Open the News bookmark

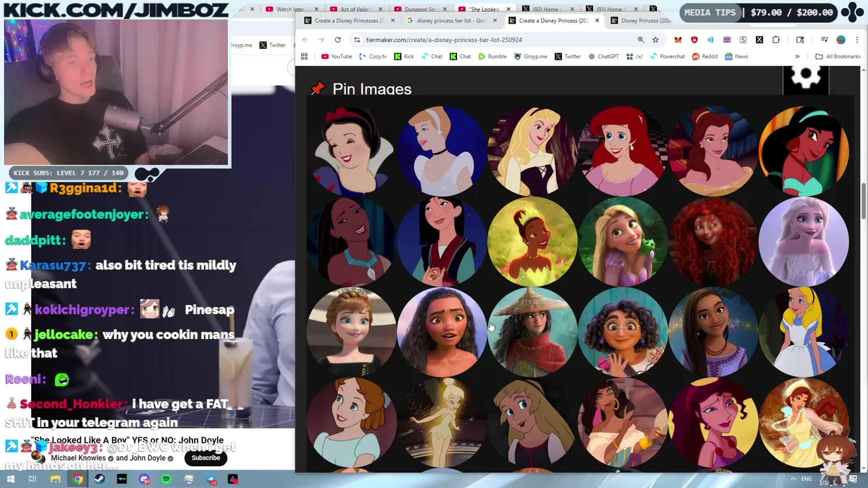click(x=736, y=56)
